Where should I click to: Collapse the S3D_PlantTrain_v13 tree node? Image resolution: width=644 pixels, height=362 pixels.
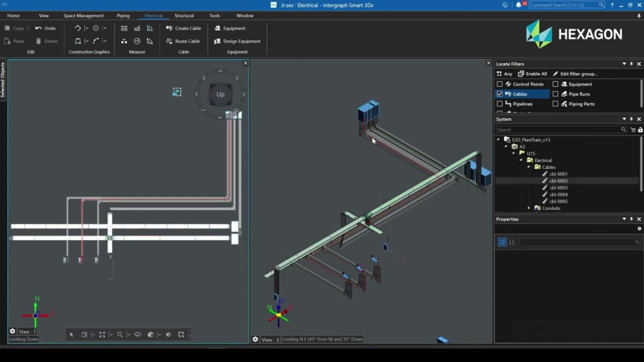click(x=499, y=139)
